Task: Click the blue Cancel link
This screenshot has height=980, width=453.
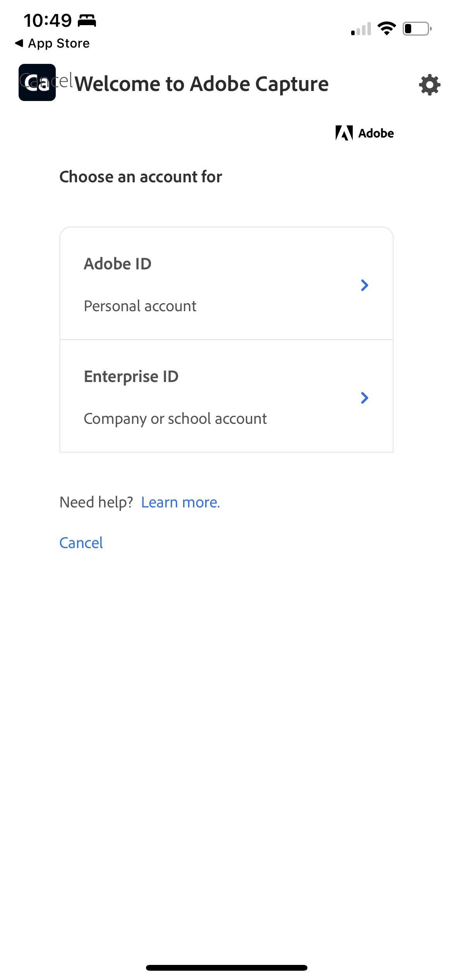Action: click(81, 543)
